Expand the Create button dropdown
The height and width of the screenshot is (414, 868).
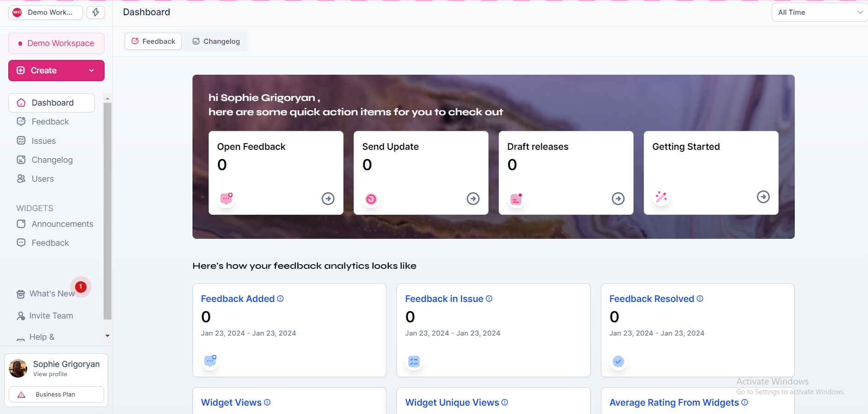pyautogui.click(x=92, y=71)
